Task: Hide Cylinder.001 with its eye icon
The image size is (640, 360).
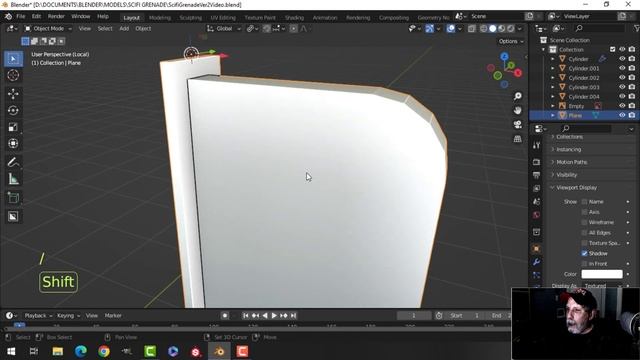Action: click(x=622, y=68)
